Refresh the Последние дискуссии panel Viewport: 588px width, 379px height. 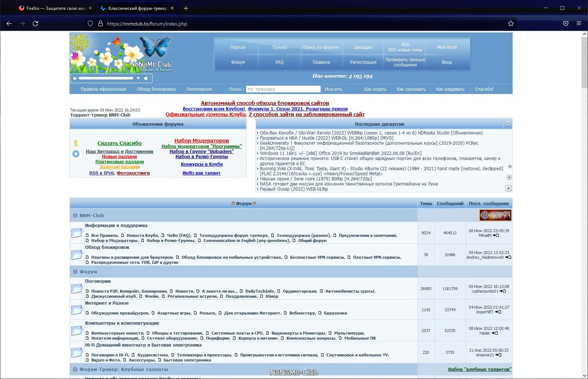(x=508, y=124)
